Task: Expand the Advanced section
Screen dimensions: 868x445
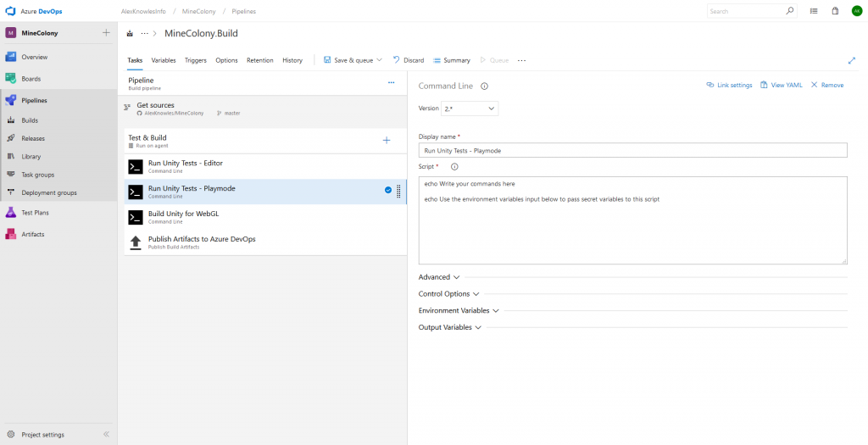Action: [439, 277]
